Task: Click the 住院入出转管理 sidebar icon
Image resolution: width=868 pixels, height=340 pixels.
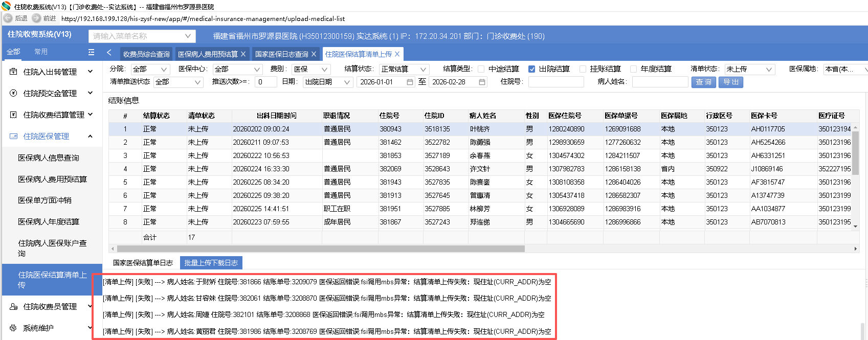Action: [13, 72]
